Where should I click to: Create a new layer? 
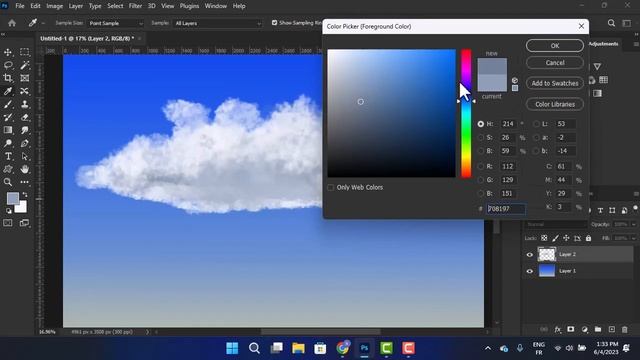click(x=611, y=329)
